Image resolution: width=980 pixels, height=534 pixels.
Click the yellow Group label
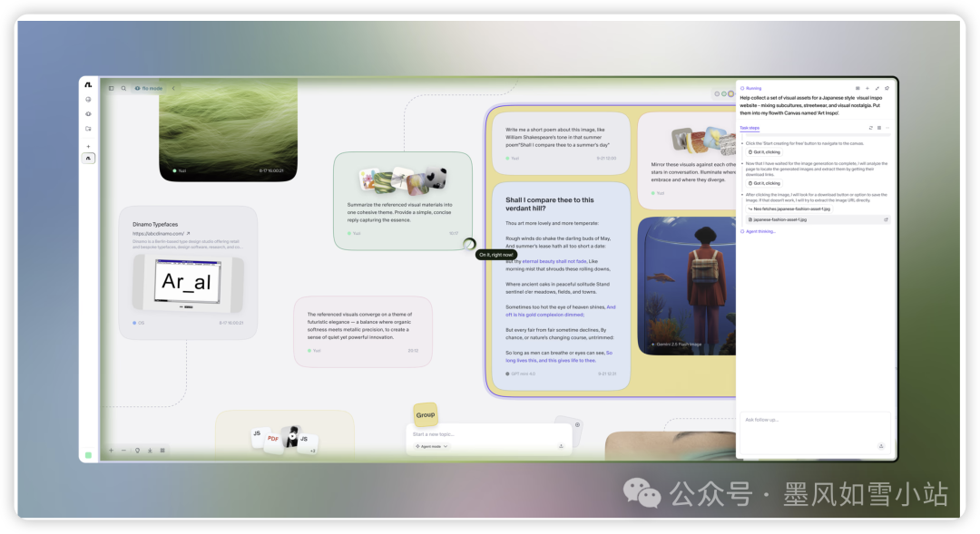point(425,414)
